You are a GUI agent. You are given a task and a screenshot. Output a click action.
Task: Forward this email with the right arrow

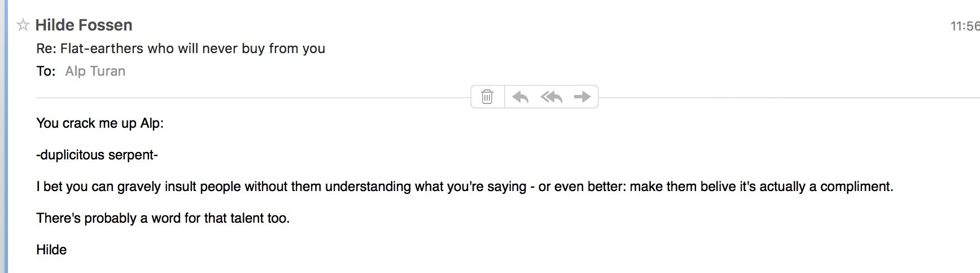582,97
